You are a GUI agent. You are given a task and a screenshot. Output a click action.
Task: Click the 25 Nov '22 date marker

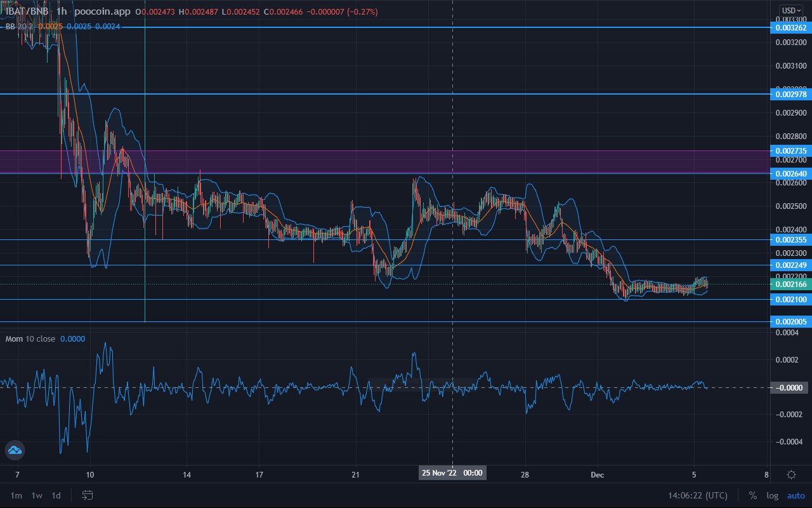pyautogui.click(x=452, y=472)
